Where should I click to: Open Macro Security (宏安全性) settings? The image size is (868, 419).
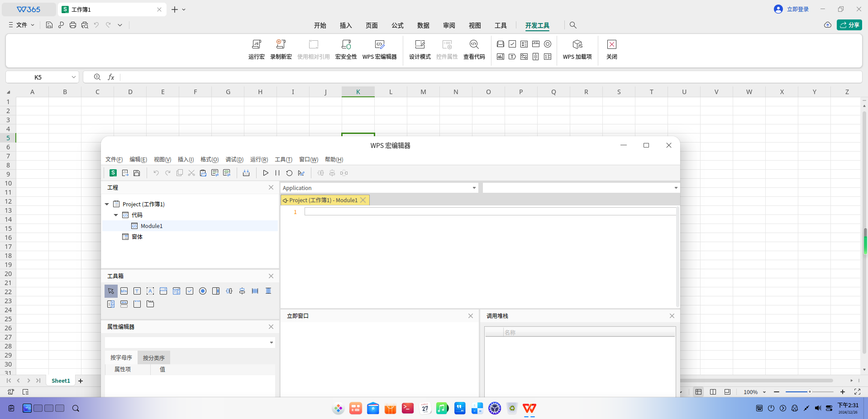tap(346, 49)
